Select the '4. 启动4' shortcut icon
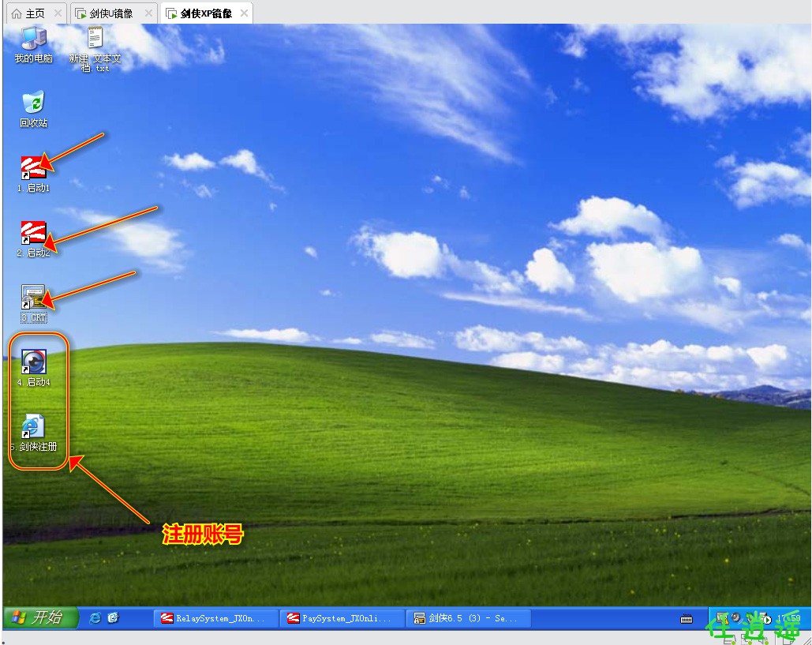This screenshot has height=645, width=812. 34,369
